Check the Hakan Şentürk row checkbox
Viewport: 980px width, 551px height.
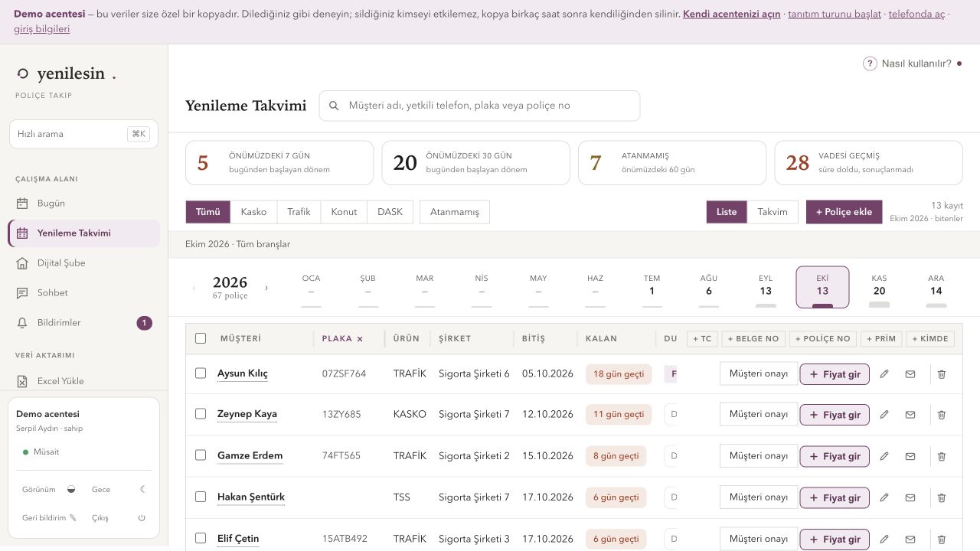click(x=201, y=497)
